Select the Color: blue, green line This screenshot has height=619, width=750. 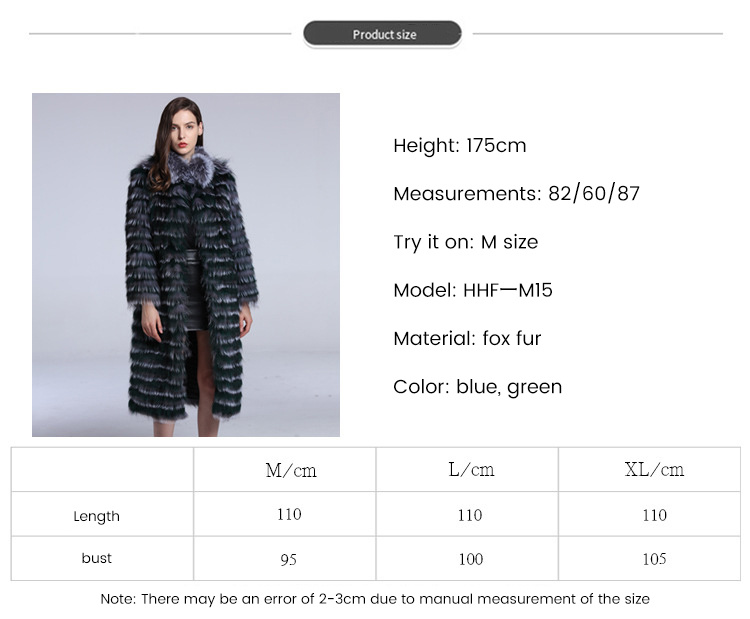tap(477, 387)
